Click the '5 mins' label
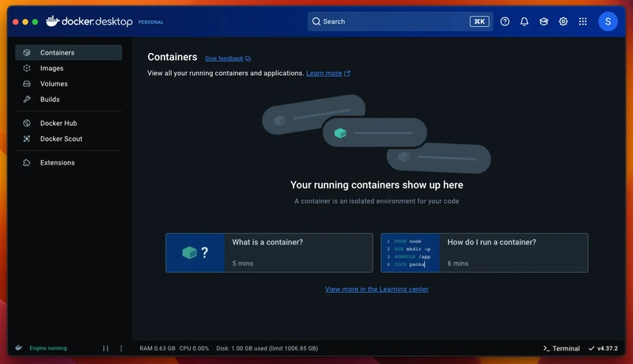The height and width of the screenshot is (364, 633). (x=243, y=264)
